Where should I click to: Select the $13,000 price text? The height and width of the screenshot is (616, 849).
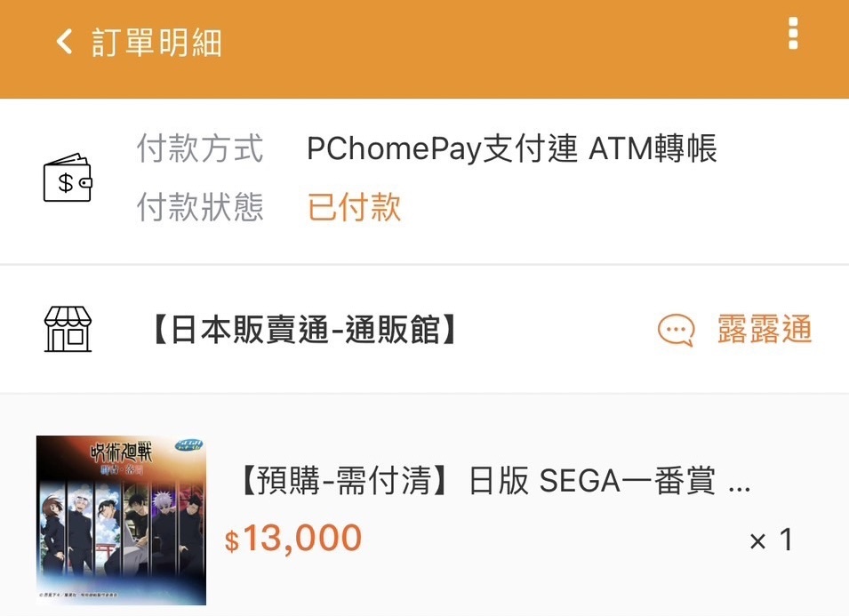(x=292, y=538)
